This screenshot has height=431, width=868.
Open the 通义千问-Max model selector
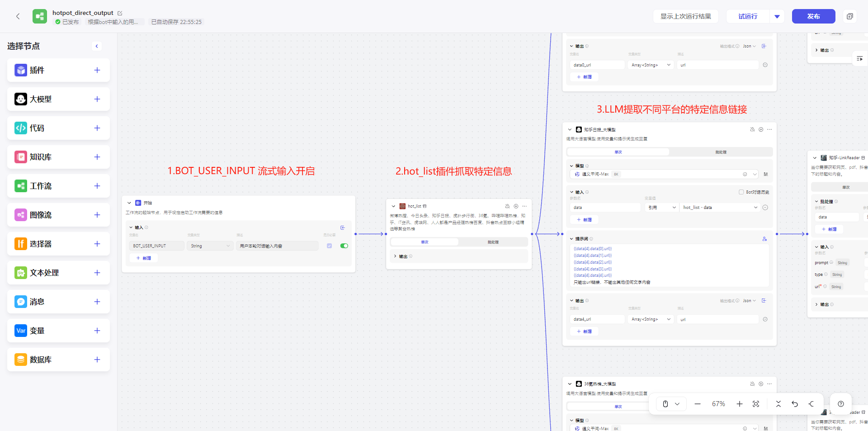pos(664,174)
